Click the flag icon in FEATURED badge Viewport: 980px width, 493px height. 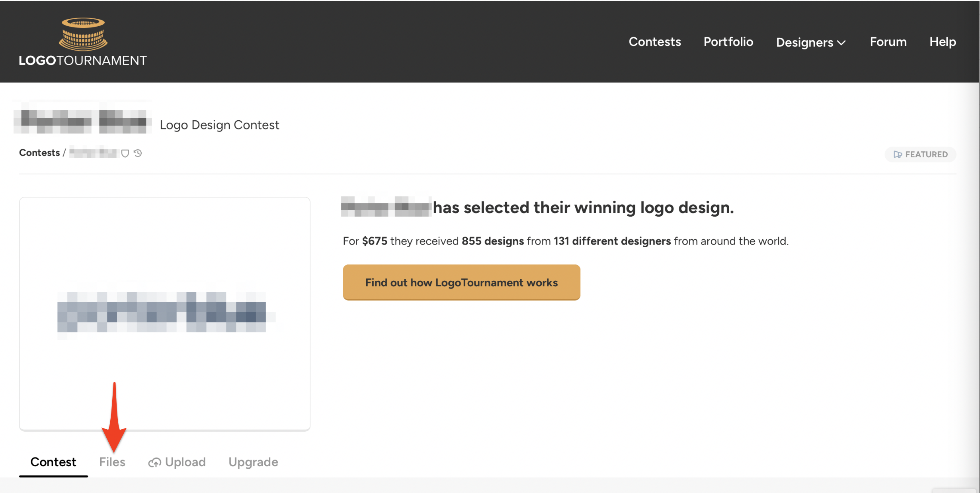click(898, 155)
